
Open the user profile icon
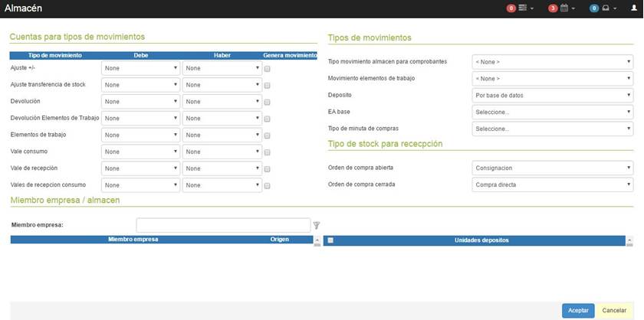(x=634, y=8)
